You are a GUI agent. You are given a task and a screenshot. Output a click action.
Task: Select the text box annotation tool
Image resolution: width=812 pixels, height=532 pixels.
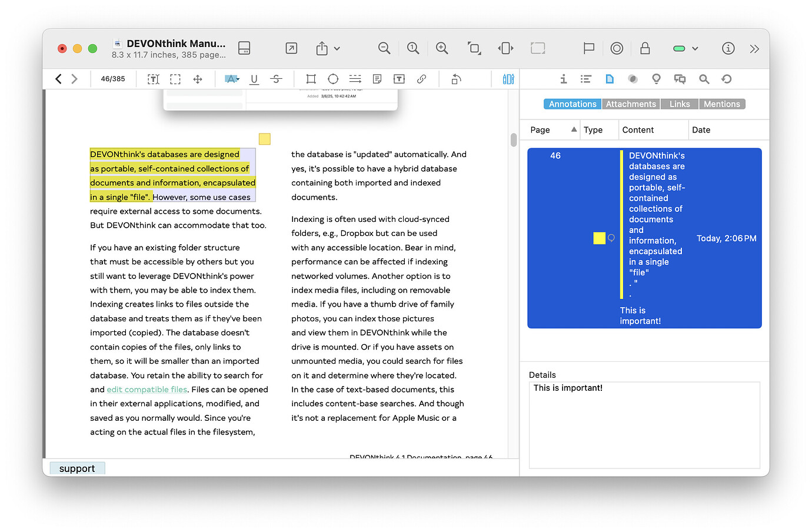tap(399, 78)
